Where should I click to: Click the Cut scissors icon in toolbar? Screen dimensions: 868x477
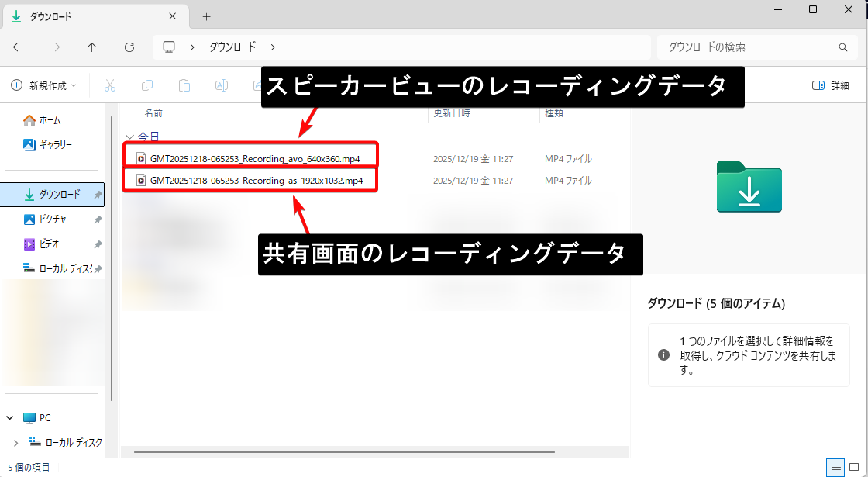(110, 85)
